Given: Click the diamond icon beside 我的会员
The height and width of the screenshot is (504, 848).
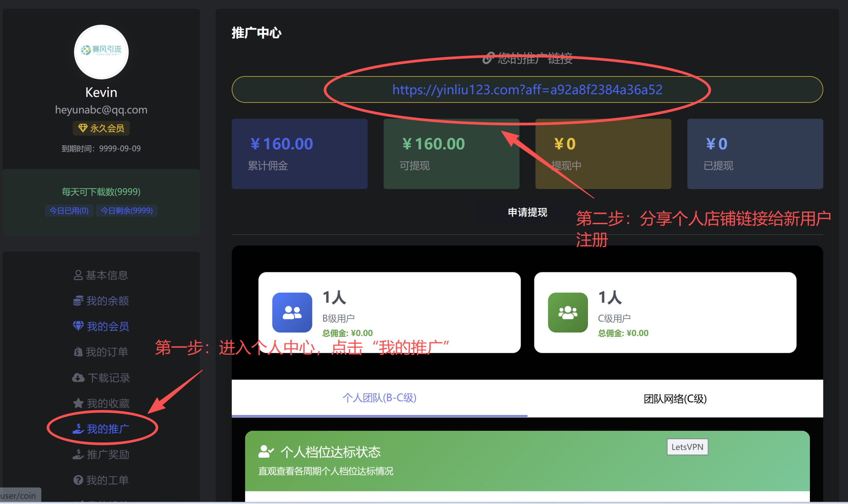Looking at the screenshot, I should 78,326.
